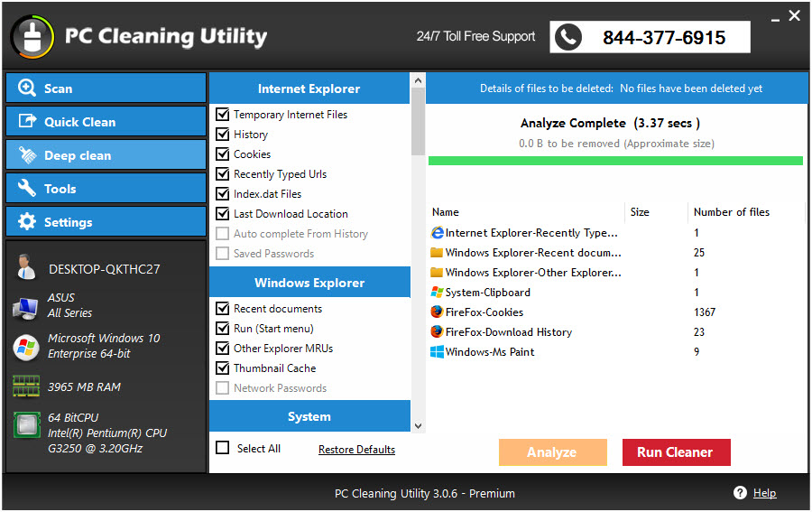
Task: Click the scroll down arrow of category list
Action: (x=418, y=426)
